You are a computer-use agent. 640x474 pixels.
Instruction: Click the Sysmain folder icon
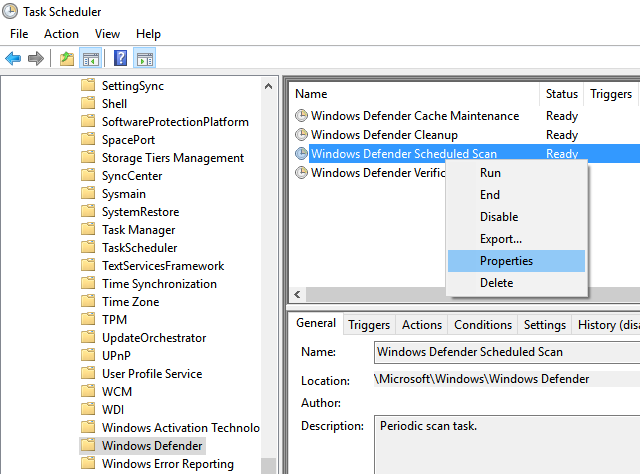[x=88, y=193]
